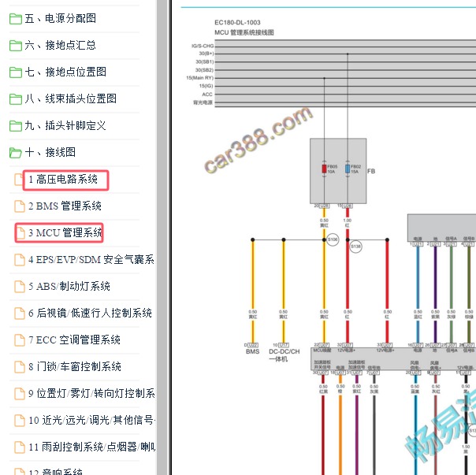The width and height of the screenshot is (476, 475).
Task: Click file icon beside 9 位置灯/雾灯
Action: pyautogui.click(x=20, y=393)
